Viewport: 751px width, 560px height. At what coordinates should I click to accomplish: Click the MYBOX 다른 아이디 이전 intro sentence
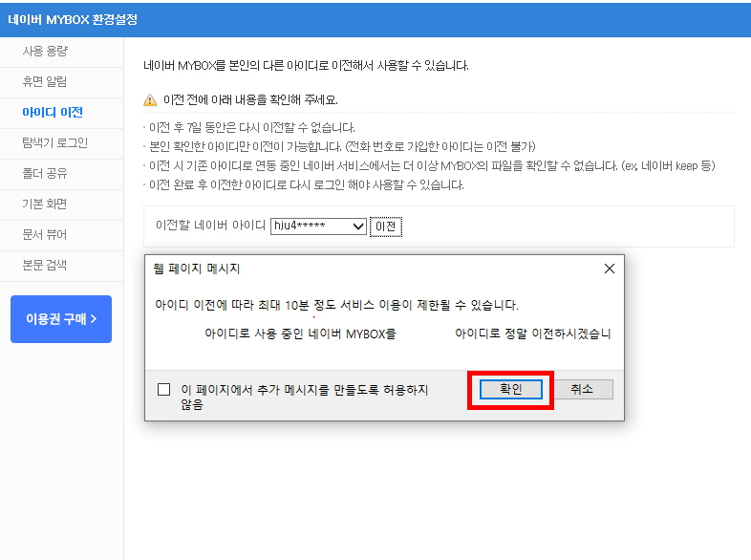[306, 65]
